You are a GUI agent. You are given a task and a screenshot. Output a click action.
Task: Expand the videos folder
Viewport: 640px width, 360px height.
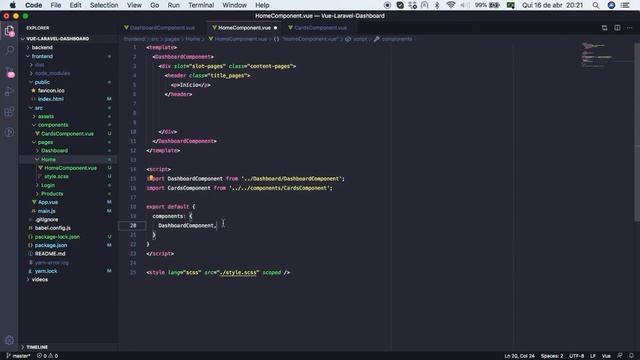tap(40, 280)
